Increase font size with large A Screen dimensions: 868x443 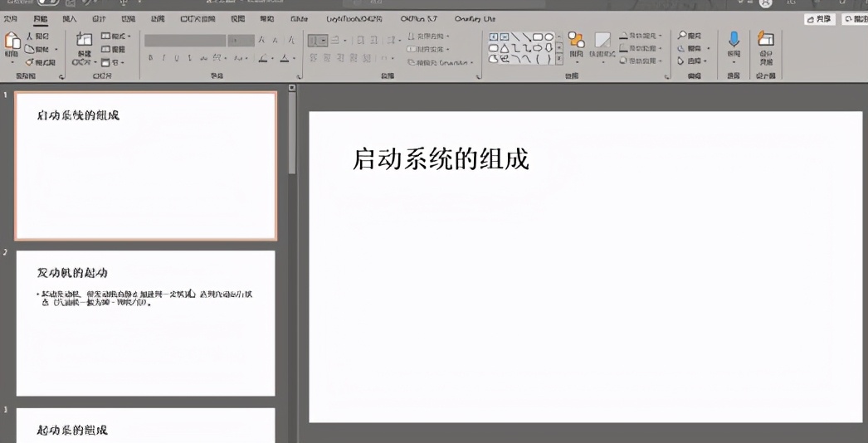tap(261, 41)
